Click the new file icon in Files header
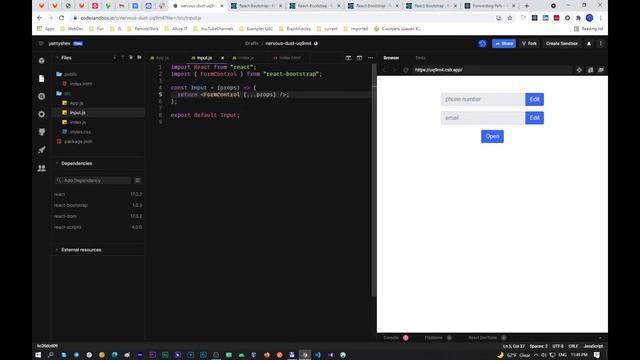 (x=131, y=58)
